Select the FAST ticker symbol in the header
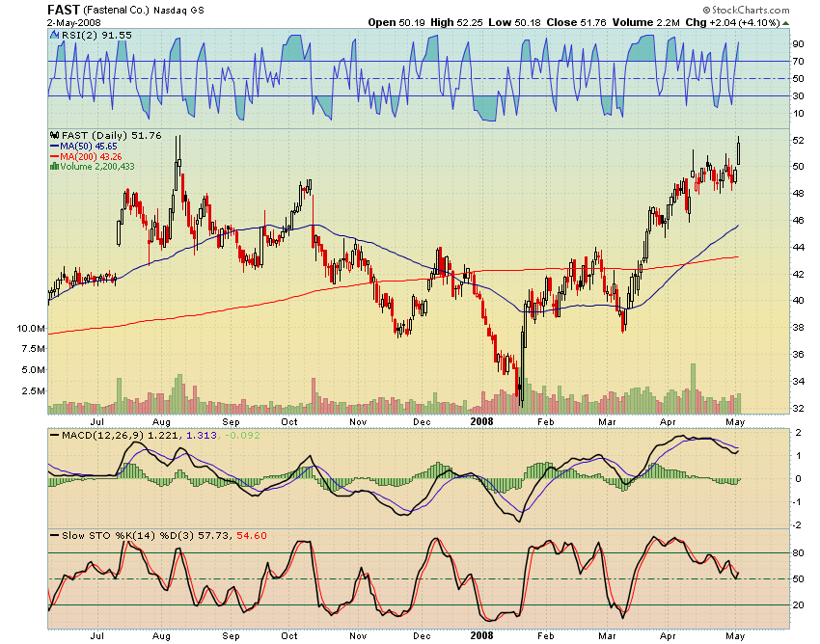Image resolution: width=820 pixels, height=644 pixels. (x=64, y=10)
